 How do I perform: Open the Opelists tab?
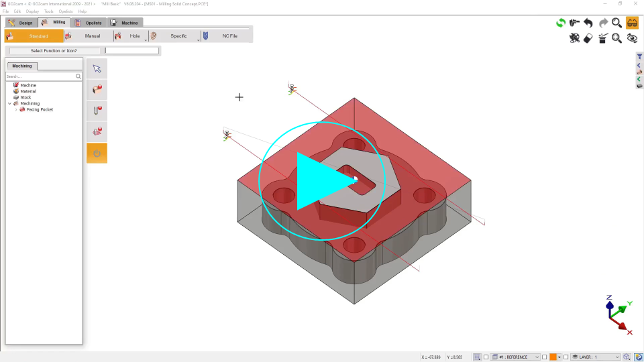click(89, 23)
